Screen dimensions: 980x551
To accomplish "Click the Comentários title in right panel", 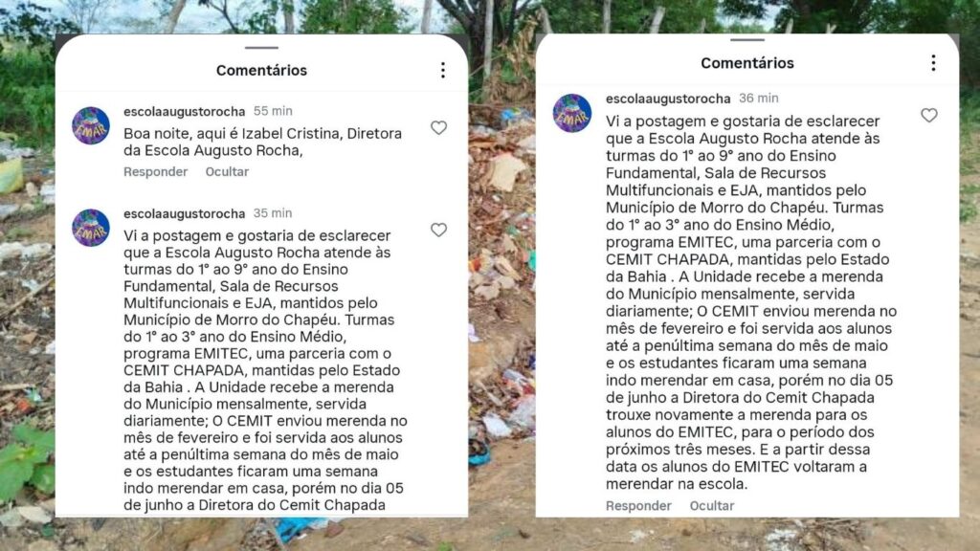I will tap(746, 63).
